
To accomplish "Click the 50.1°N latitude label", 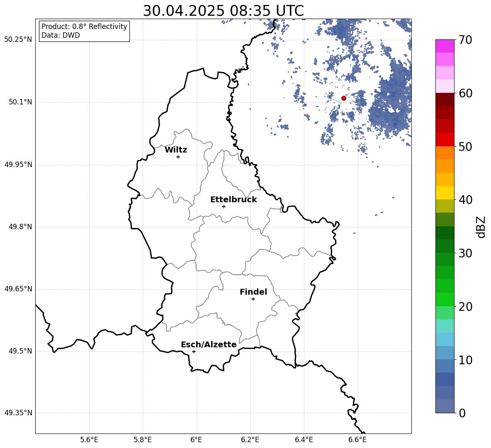I will (21, 102).
